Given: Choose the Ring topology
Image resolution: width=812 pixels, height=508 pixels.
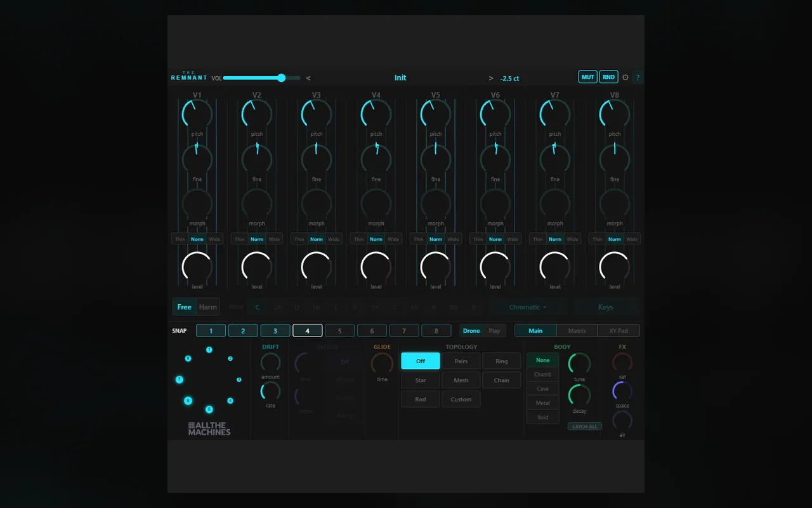Looking at the screenshot, I should (502, 361).
